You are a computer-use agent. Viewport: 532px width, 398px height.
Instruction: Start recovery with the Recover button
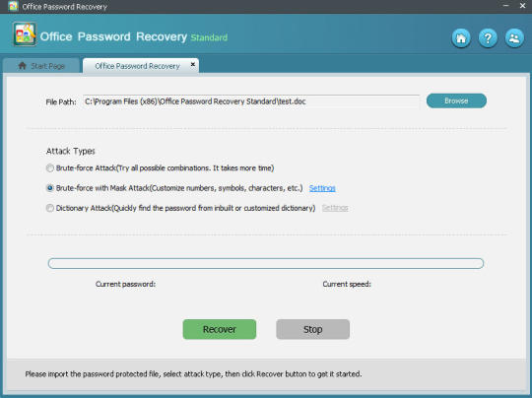pyautogui.click(x=220, y=329)
